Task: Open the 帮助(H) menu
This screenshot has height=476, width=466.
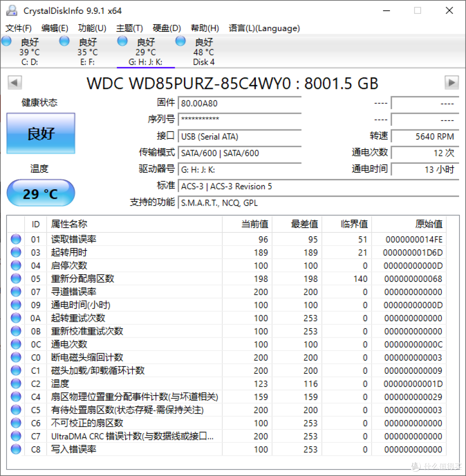Action: coord(205,28)
